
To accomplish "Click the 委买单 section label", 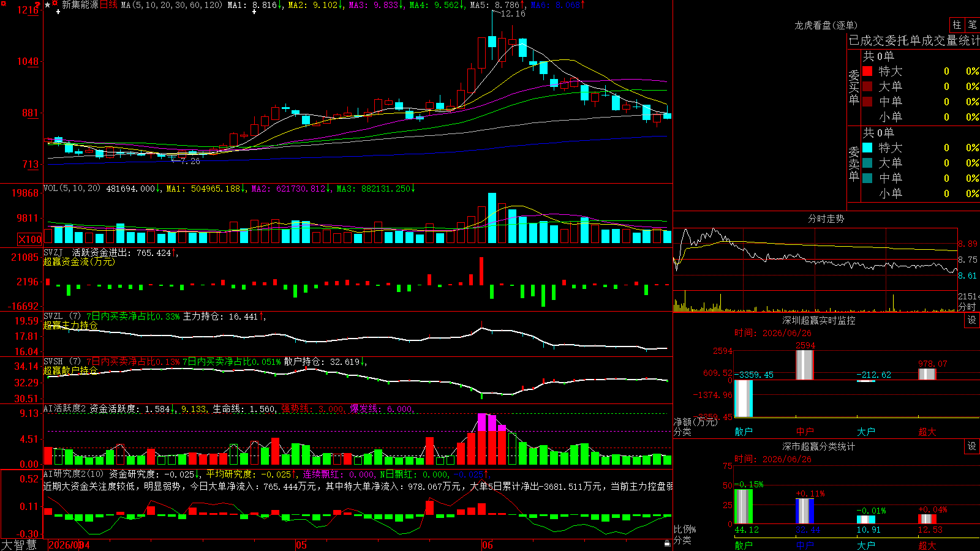I will tap(854, 87).
